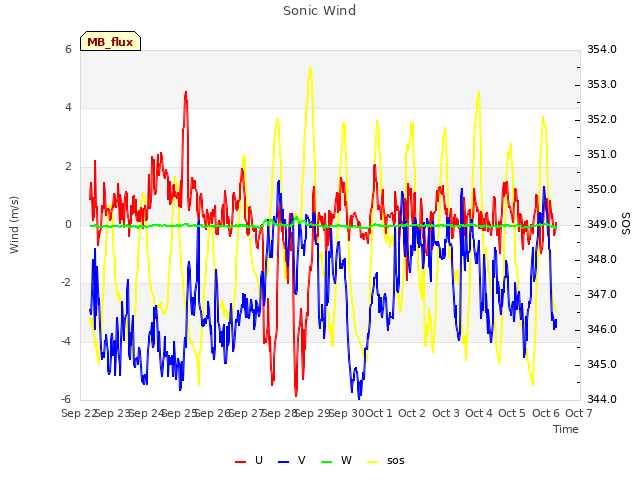
Task: Click the Sep 22 date tick
Action: coord(78,413)
